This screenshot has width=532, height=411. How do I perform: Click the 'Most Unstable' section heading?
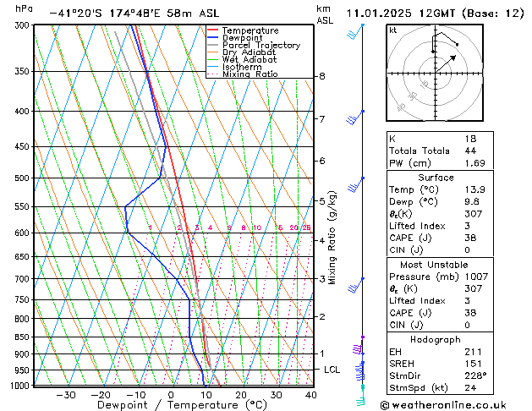[434, 265]
